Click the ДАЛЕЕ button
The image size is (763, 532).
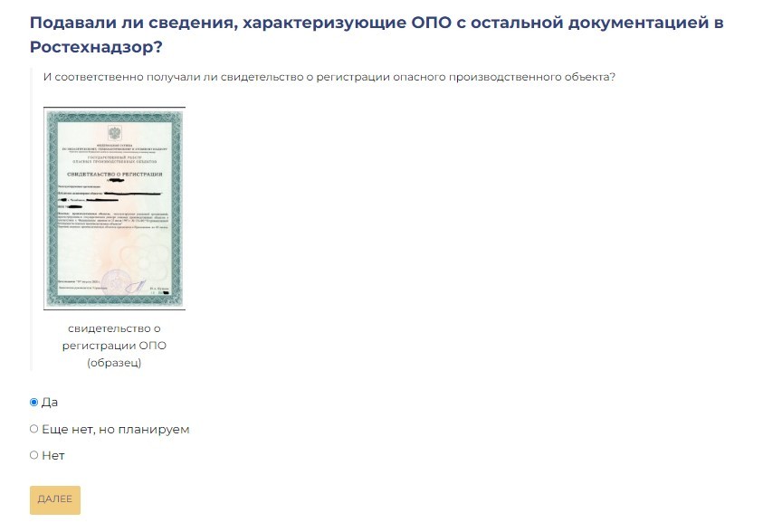pyautogui.click(x=55, y=499)
